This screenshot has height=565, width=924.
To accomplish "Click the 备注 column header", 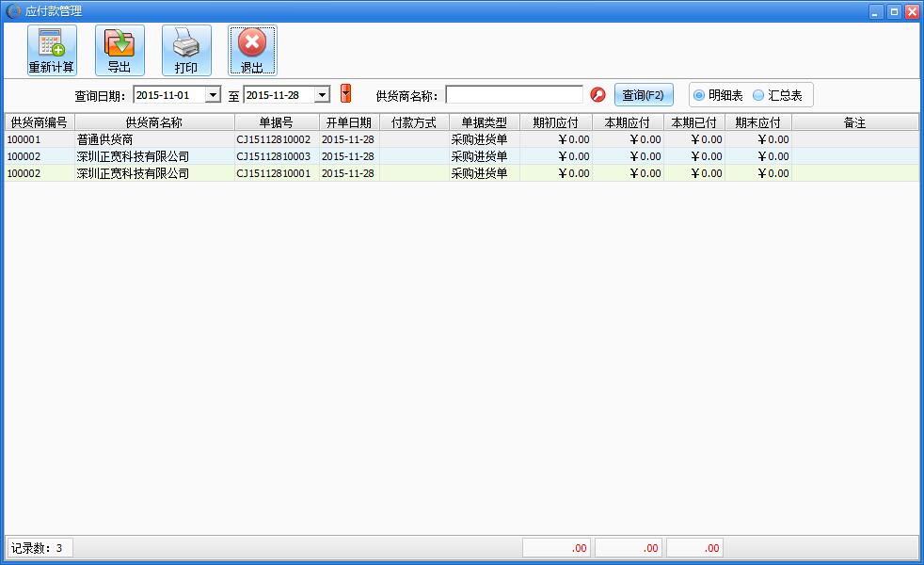I will (x=854, y=122).
